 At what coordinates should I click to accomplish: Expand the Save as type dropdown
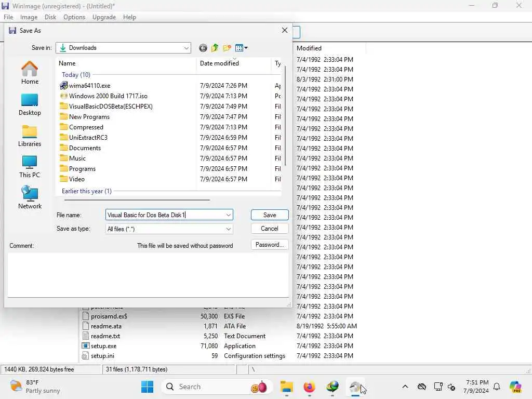pos(229,229)
